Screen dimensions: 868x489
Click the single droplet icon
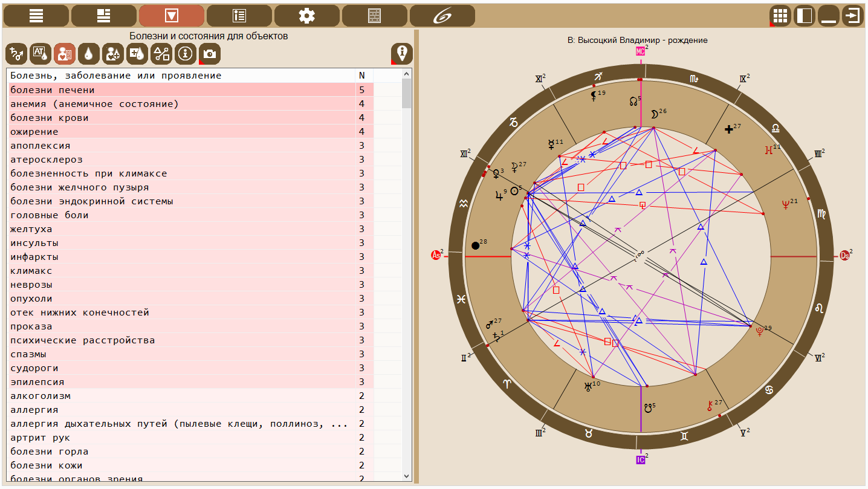89,54
